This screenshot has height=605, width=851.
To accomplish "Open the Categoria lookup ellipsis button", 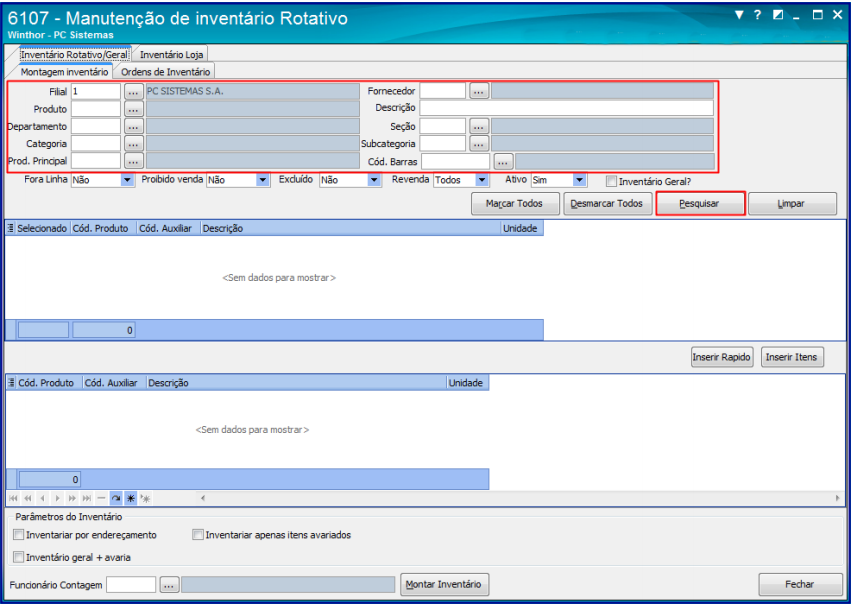I will click(134, 144).
